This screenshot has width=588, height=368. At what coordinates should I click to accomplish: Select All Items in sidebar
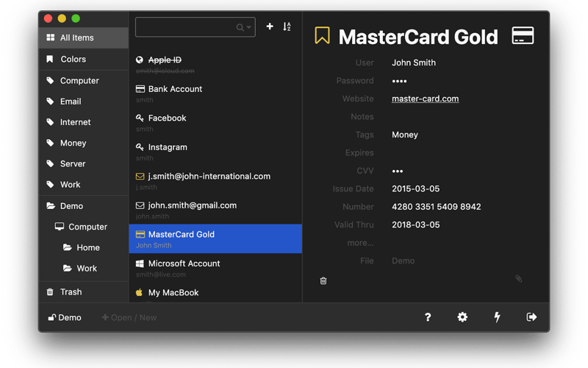tap(84, 38)
